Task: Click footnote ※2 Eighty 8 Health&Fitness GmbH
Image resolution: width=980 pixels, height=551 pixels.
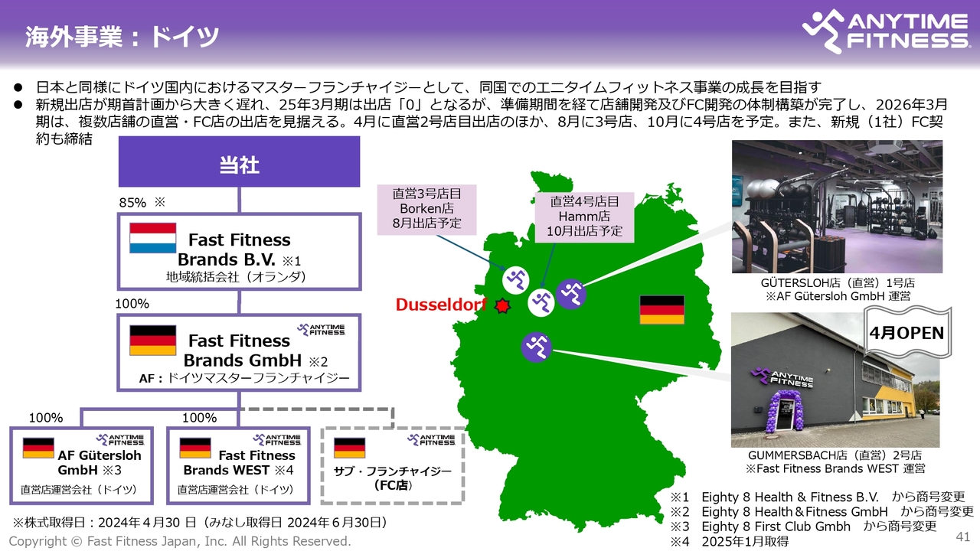Action: tap(822, 511)
